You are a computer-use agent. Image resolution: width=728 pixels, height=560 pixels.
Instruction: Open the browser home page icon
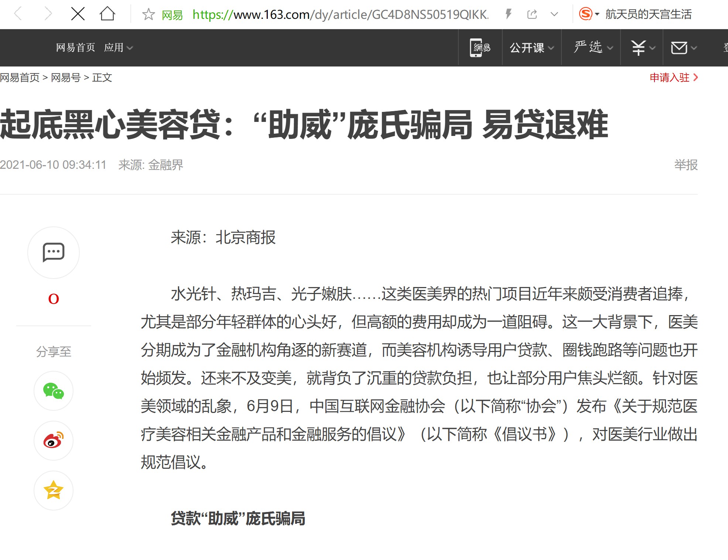(x=107, y=14)
